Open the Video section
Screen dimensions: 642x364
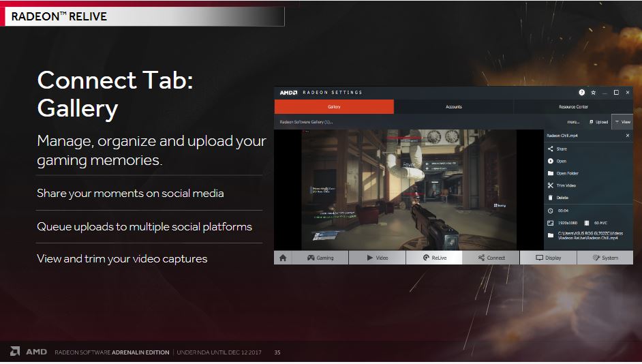[x=377, y=258]
